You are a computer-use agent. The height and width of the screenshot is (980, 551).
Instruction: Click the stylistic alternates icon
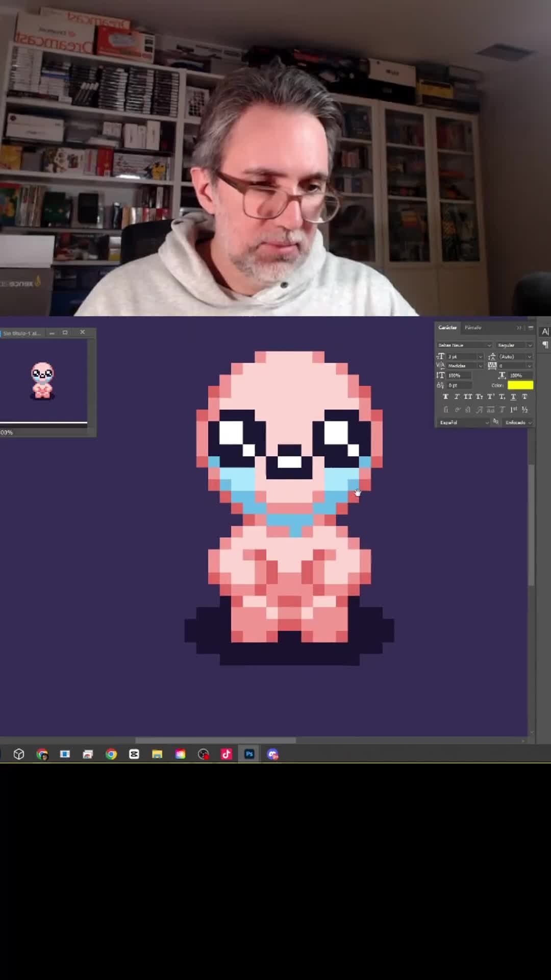coord(490,409)
